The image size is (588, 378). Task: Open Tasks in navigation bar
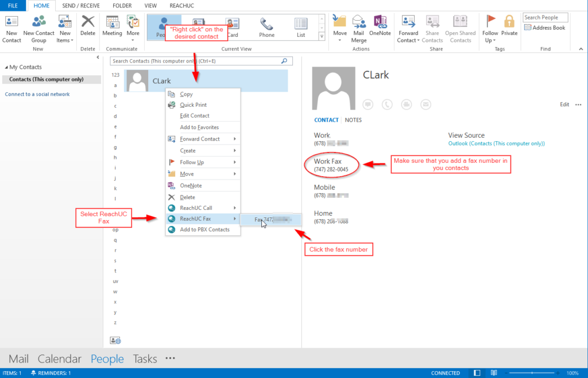(145, 359)
